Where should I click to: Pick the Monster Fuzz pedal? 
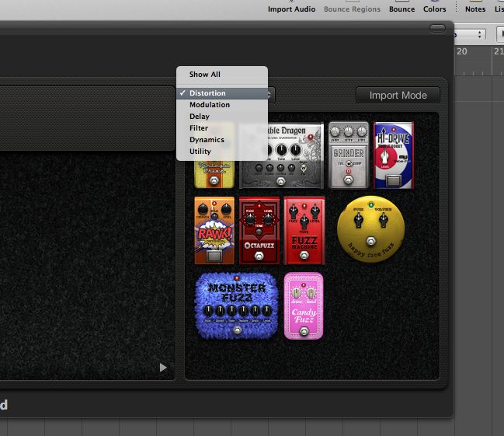[237, 306]
